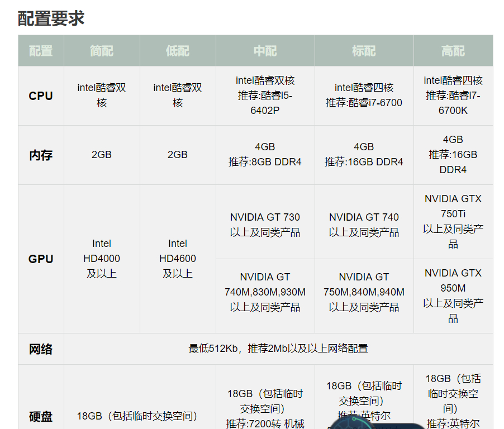Viewport: 504px width, 429px height.
Task: Click the 推荐:酷睿i7-6700 标配 CPU cell
Action: [x=364, y=96]
